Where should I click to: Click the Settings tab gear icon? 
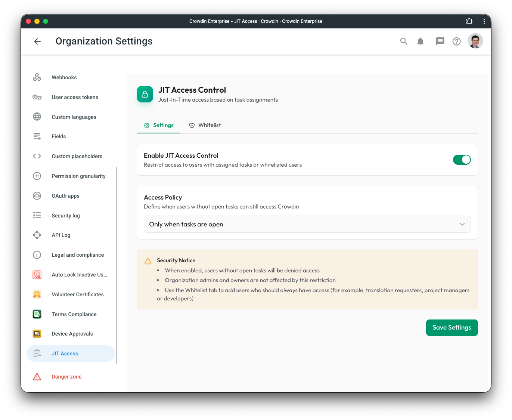pyautogui.click(x=147, y=126)
